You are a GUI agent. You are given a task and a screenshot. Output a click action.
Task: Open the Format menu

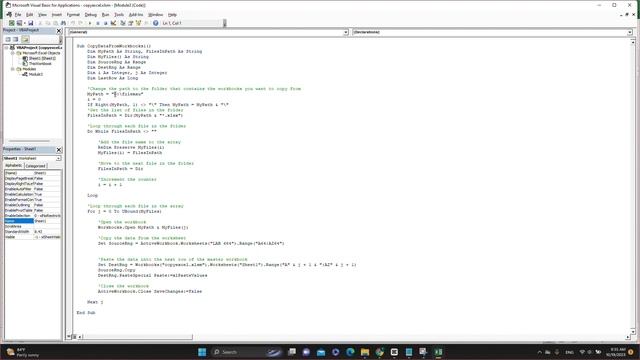point(73,15)
